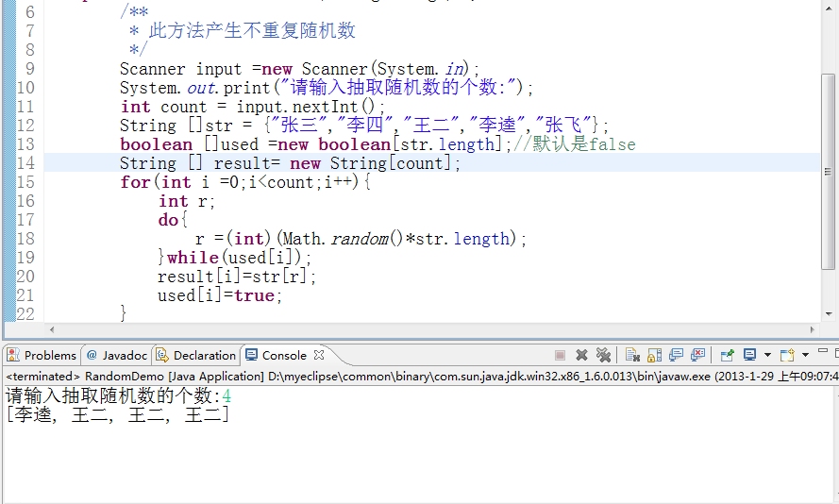Remove all terminated launches
This screenshot has width=839, height=504.
click(603, 355)
